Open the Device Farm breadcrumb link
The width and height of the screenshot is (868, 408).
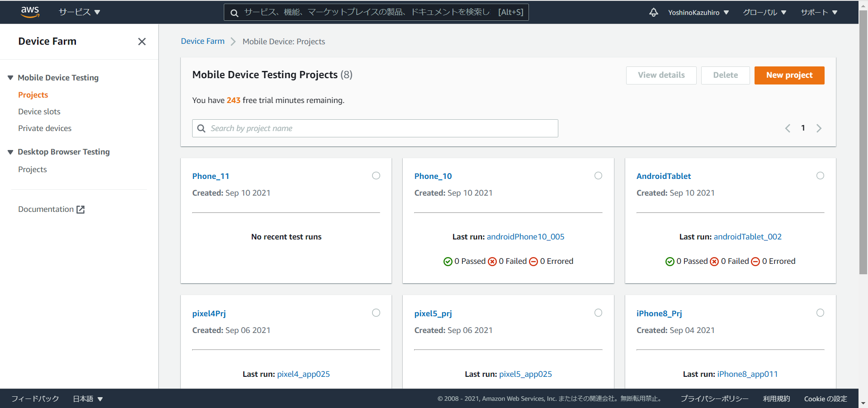[x=203, y=41]
